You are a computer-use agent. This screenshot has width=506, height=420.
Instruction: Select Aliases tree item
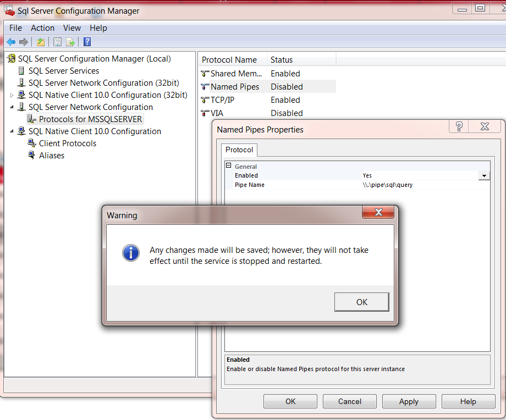pos(52,156)
